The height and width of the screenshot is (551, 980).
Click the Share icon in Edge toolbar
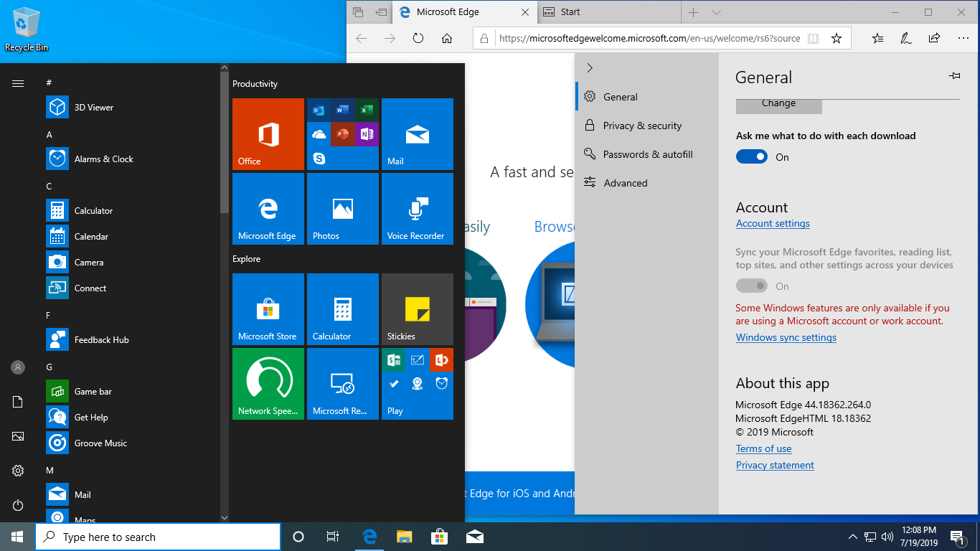[x=934, y=39]
